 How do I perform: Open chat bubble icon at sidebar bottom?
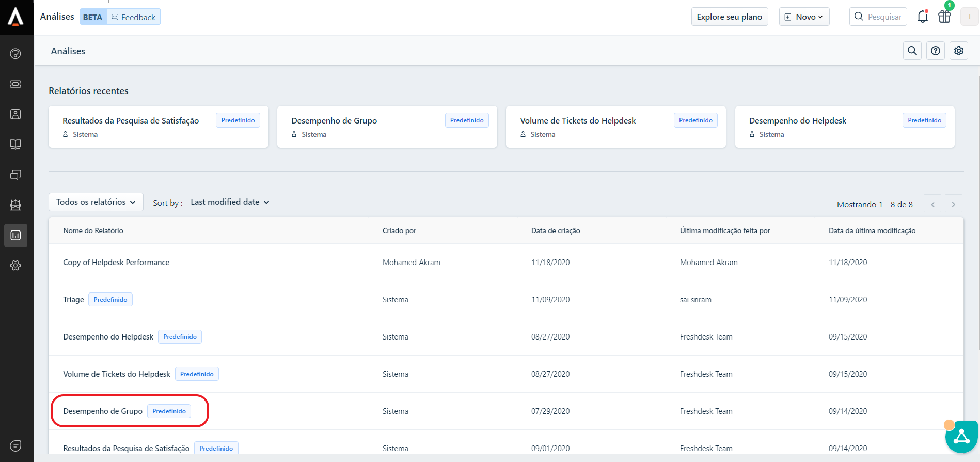[15, 445]
